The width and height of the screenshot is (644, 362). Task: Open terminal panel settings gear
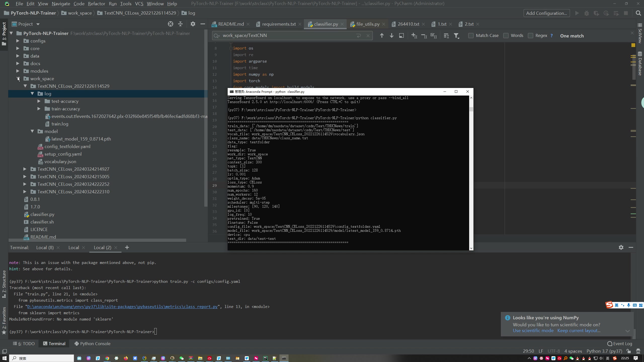621,248
